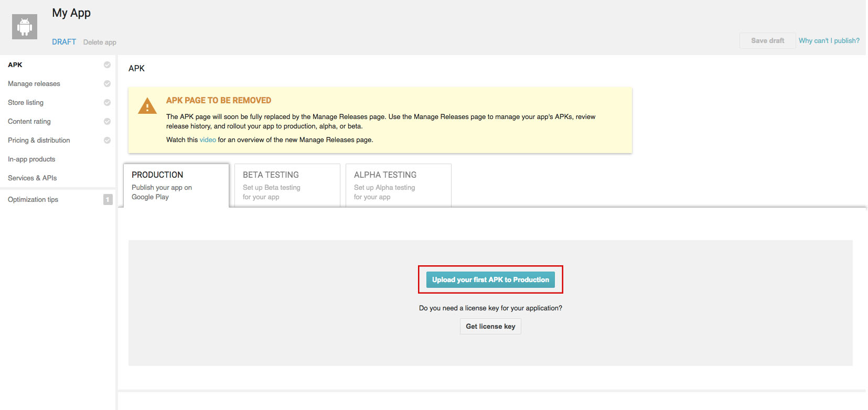Open the 'Why can't I publish?' link
Screen dimensions: 868x410
point(829,41)
